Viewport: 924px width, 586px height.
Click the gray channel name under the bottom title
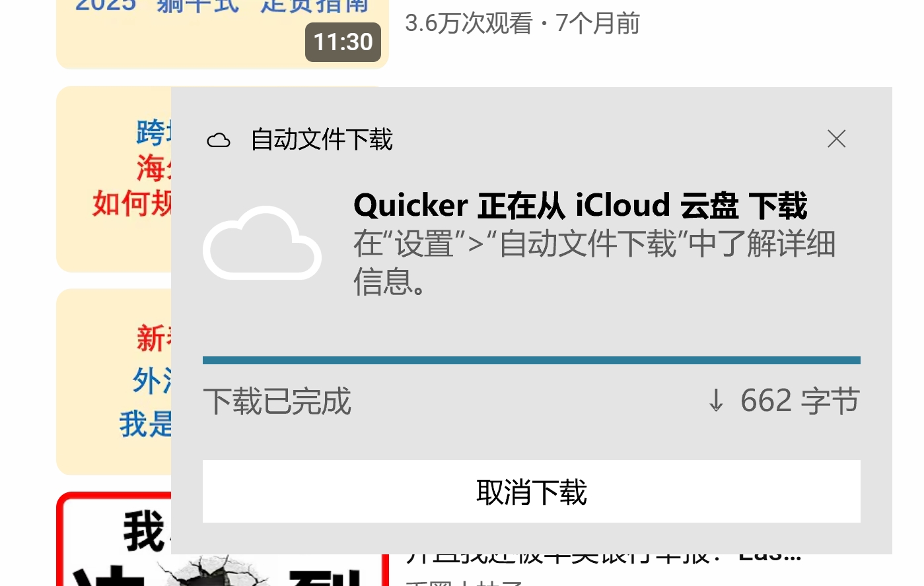point(464,583)
